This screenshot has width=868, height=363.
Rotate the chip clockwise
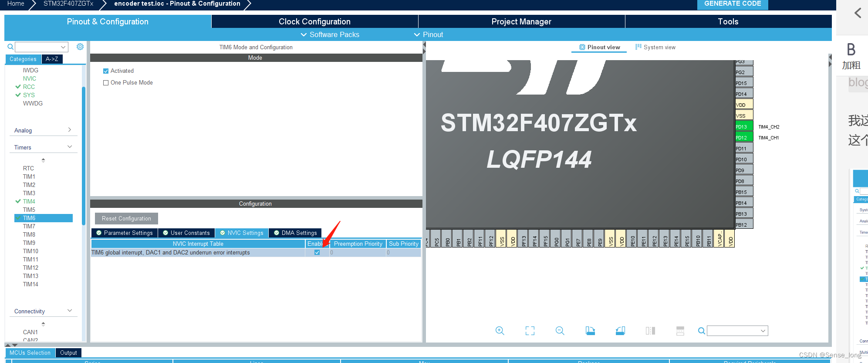pyautogui.click(x=590, y=331)
